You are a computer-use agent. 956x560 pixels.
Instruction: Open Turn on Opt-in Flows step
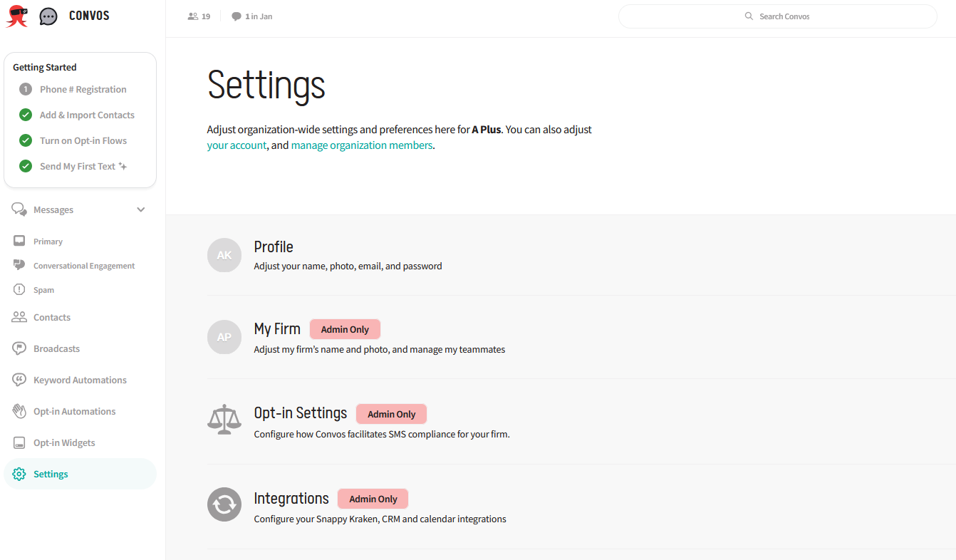coord(83,140)
